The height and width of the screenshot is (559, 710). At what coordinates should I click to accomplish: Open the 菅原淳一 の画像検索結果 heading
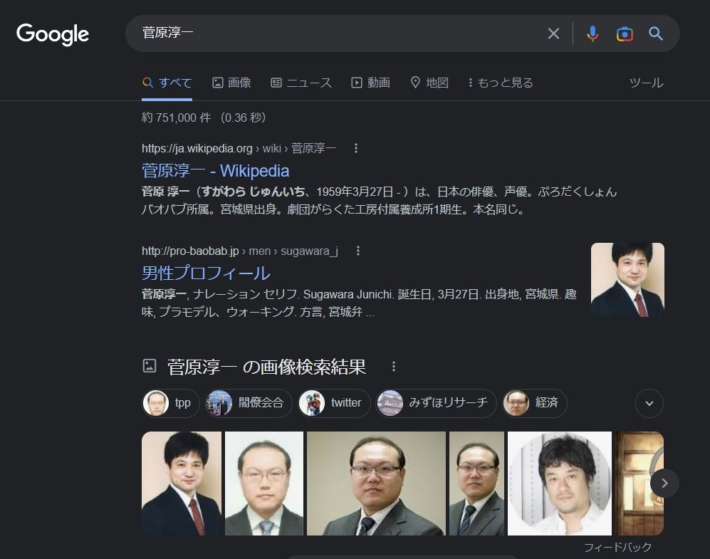[267, 367]
